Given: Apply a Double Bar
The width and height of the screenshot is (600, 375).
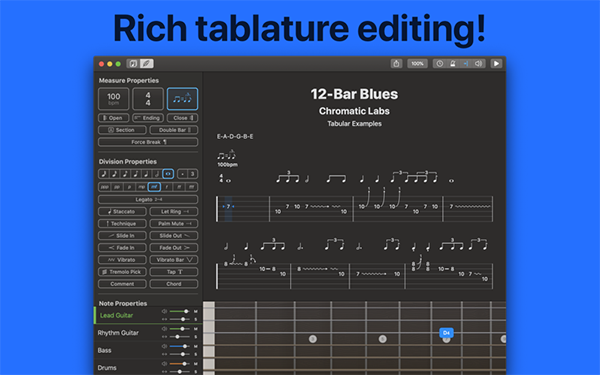Looking at the screenshot, I should tap(174, 130).
